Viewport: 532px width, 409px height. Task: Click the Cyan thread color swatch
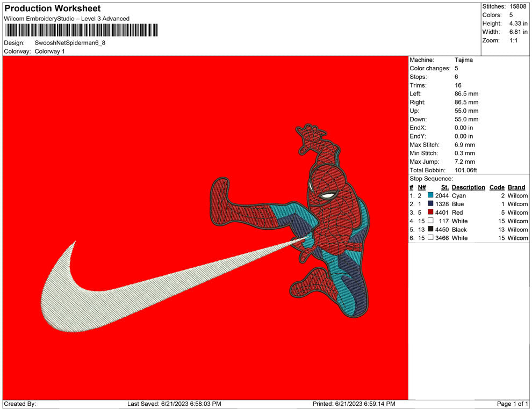430,195
